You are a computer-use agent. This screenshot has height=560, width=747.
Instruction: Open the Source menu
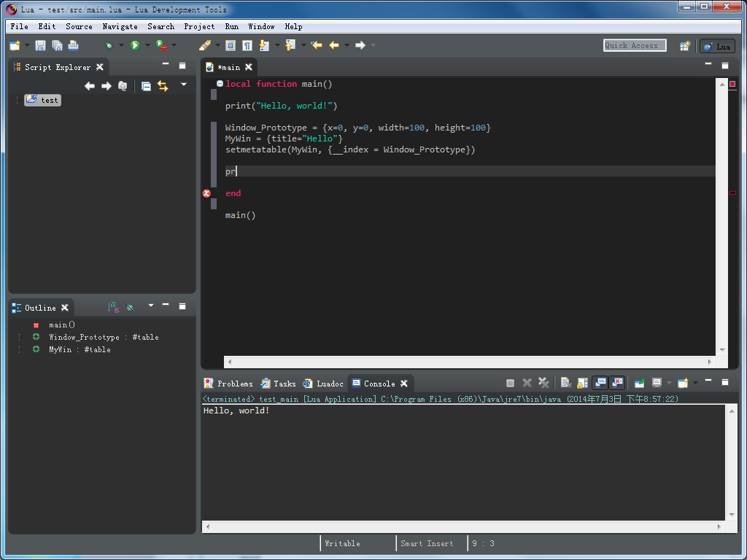pyautogui.click(x=79, y=26)
